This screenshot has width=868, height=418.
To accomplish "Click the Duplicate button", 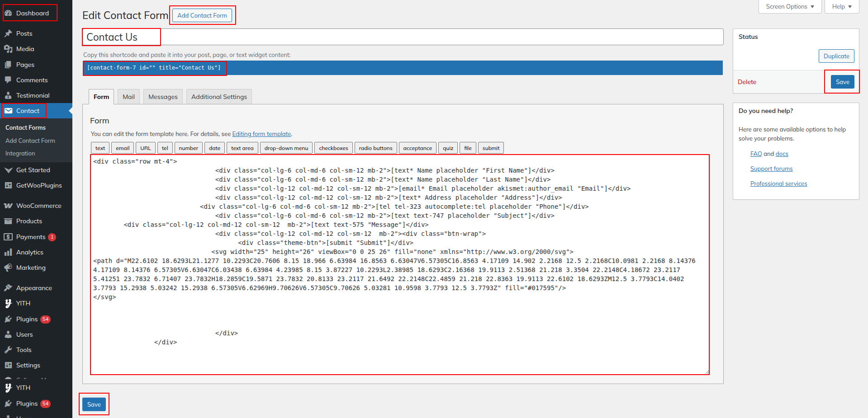I will click(x=836, y=56).
